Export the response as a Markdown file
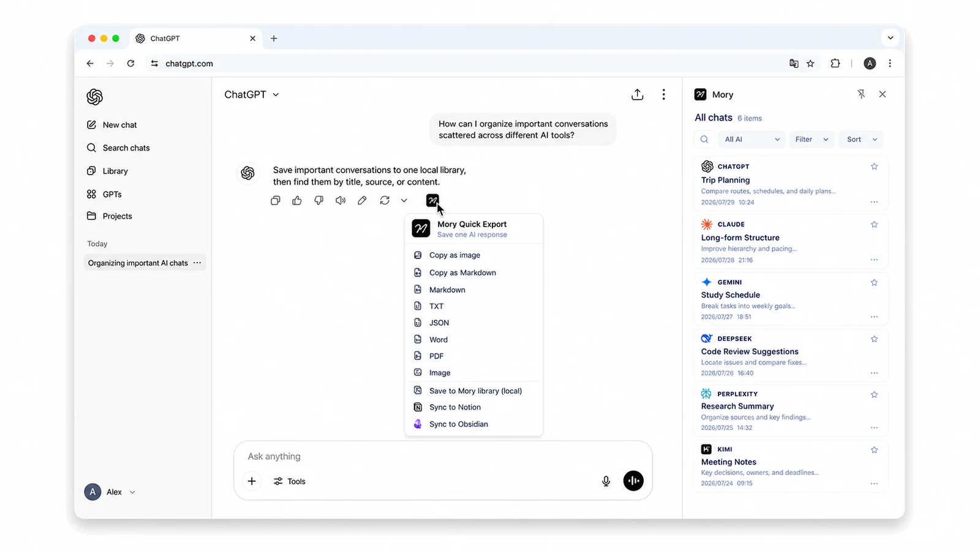This screenshot has height=551, width=980. [x=473, y=290]
